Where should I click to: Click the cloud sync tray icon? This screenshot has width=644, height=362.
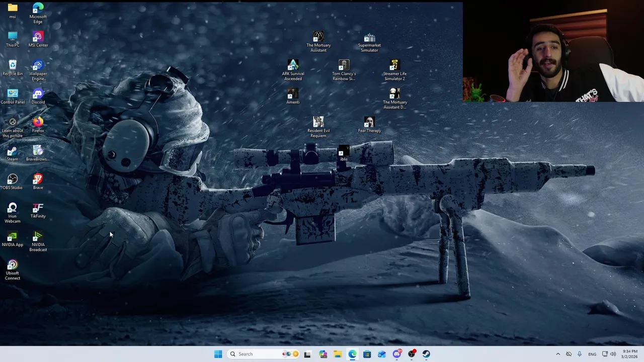click(569, 354)
